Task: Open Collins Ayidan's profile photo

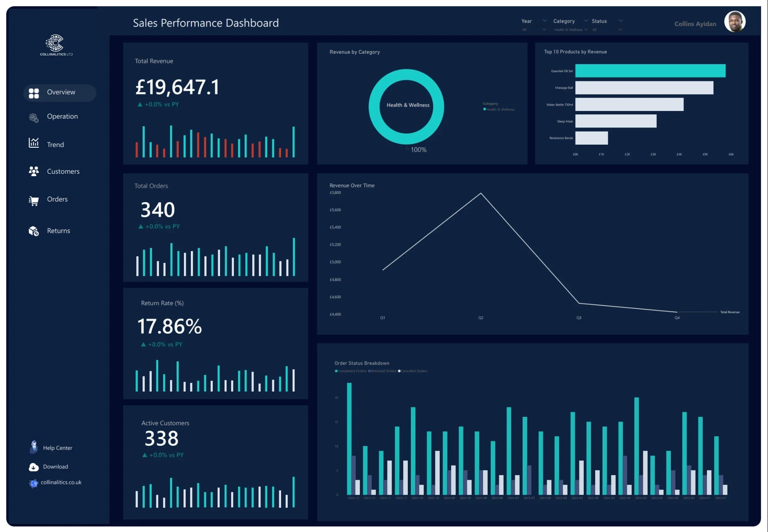Action: point(735,21)
